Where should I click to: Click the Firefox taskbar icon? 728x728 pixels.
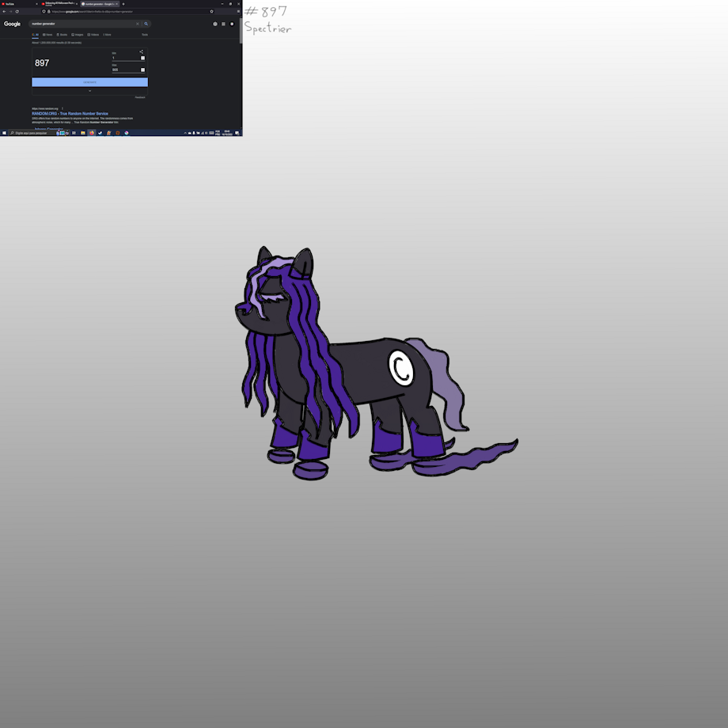pyautogui.click(x=92, y=133)
